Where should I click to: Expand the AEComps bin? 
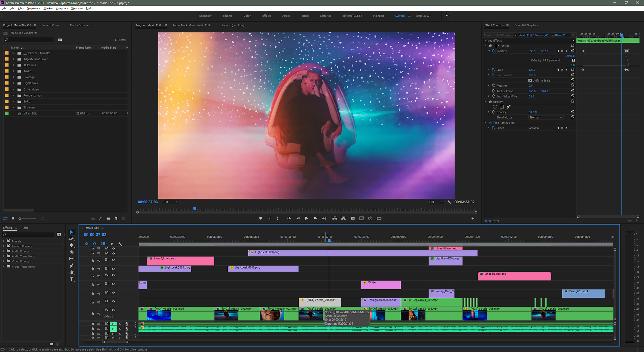tap(14, 65)
